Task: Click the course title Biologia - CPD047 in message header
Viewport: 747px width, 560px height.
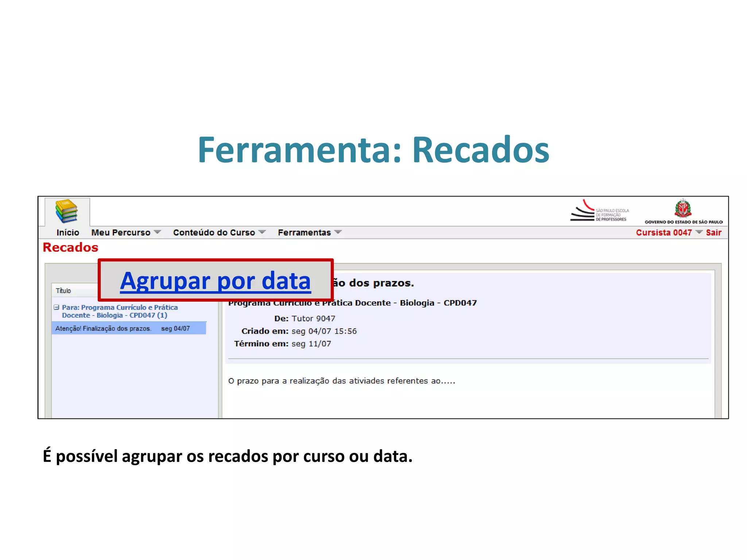Action: pos(438,303)
